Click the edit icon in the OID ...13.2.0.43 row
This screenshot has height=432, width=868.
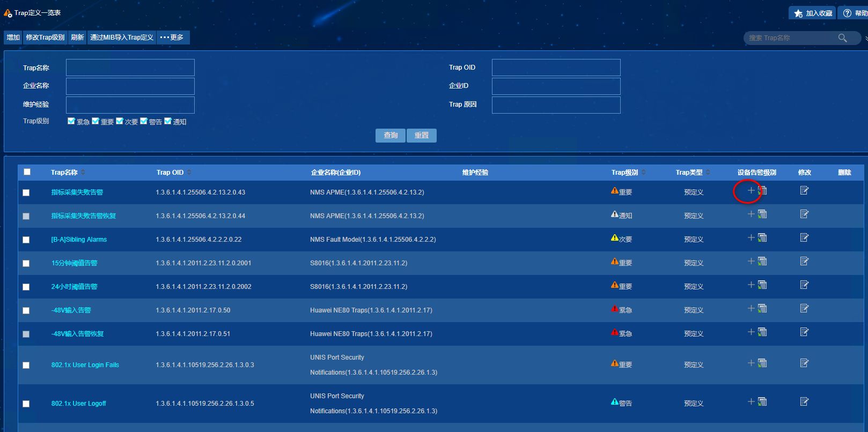point(804,190)
